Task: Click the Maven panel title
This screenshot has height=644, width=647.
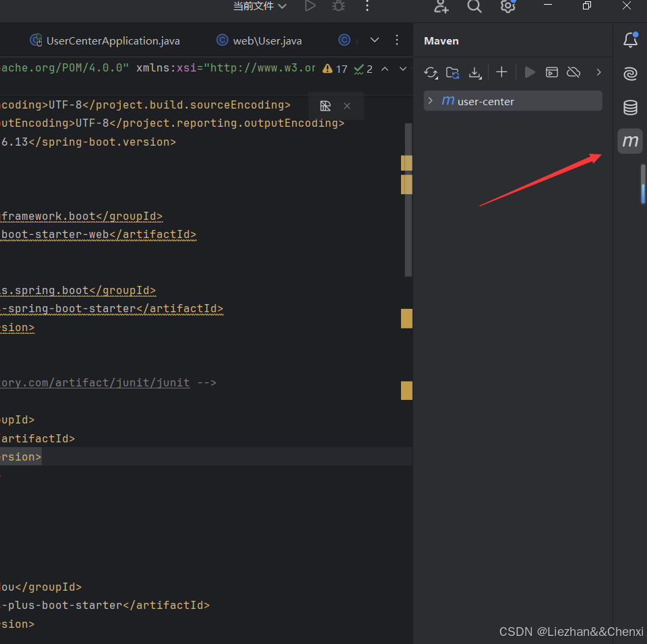Action: (x=441, y=41)
